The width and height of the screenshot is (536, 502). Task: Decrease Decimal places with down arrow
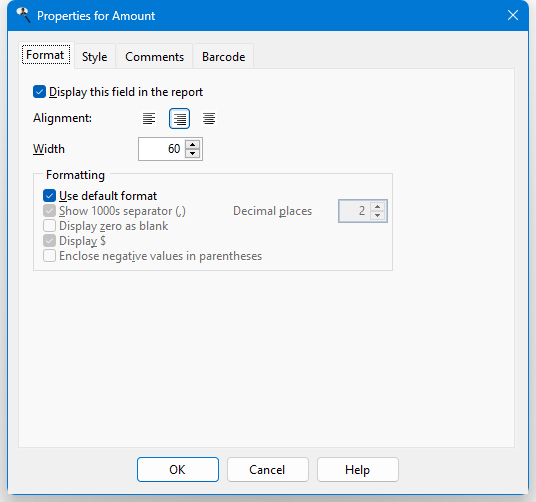tap(377, 215)
